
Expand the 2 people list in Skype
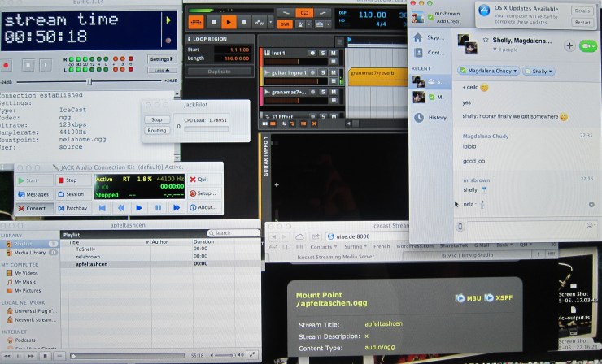[505, 50]
